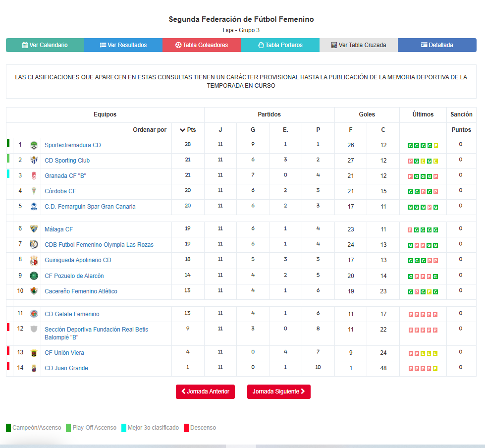Click the C.D. Femarguin crest icon

(34, 206)
